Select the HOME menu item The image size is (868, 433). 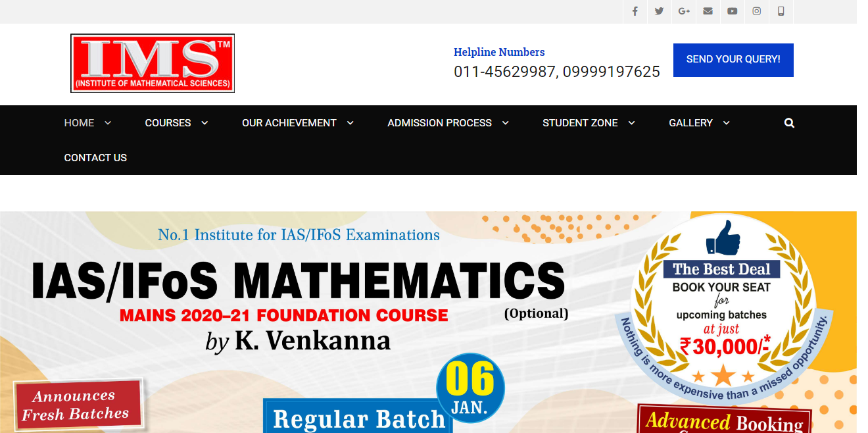click(79, 122)
